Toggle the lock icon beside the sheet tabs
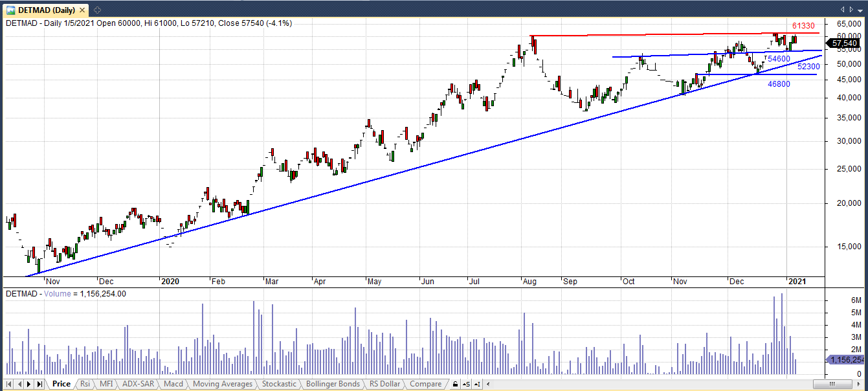This screenshot has height=391, width=868. (x=455, y=384)
